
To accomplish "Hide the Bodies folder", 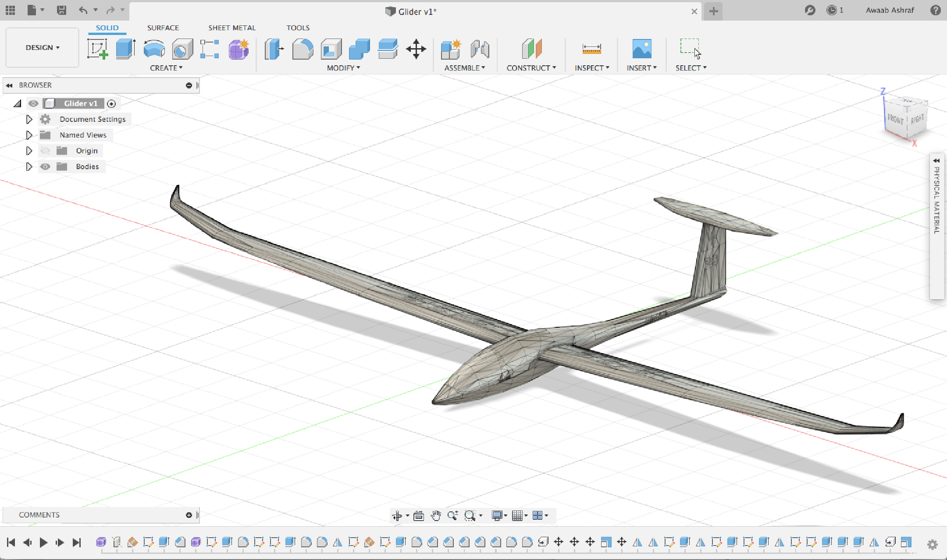I will tap(46, 167).
